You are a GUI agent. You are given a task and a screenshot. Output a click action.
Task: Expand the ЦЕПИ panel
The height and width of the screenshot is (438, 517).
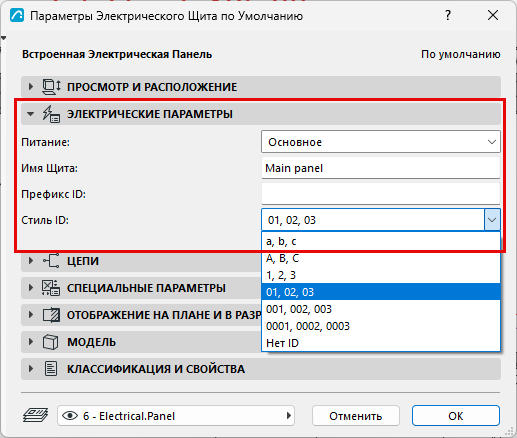31,261
